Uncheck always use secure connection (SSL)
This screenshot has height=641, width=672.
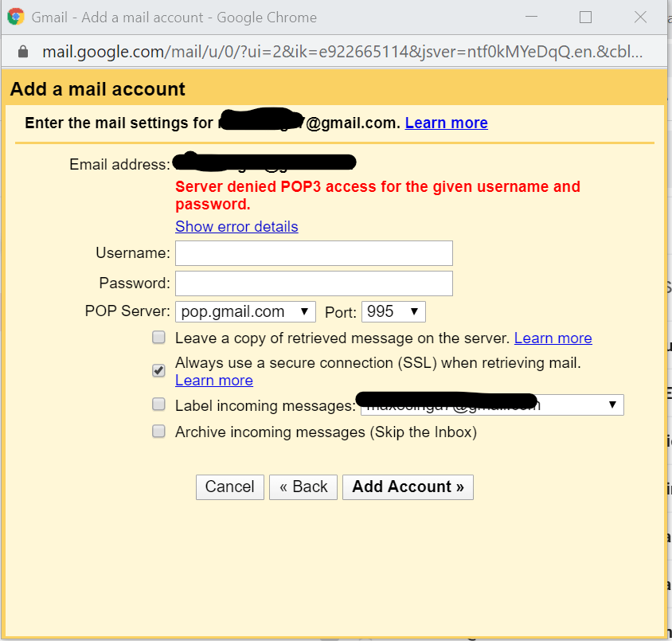[x=158, y=370]
